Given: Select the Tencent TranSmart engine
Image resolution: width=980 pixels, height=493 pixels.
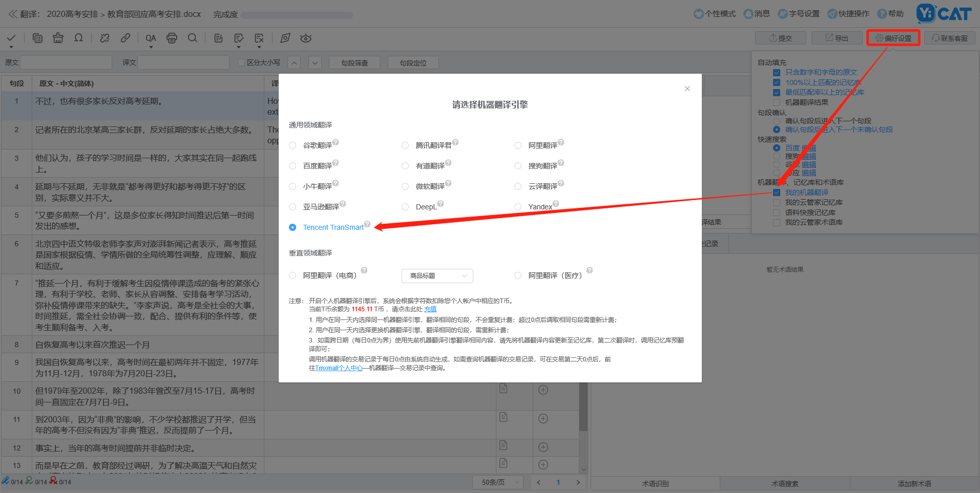Looking at the screenshot, I should tap(292, 227).
